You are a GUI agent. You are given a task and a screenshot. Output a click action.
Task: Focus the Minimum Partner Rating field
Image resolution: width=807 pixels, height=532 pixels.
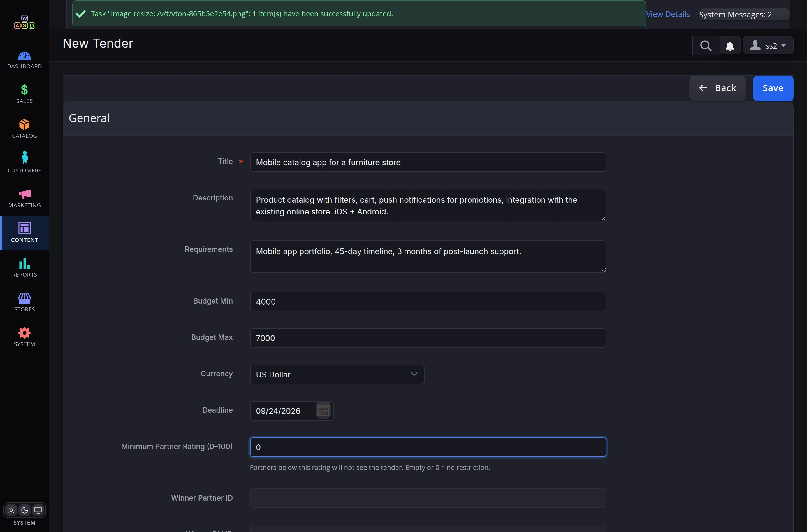(x=428, y=447)
